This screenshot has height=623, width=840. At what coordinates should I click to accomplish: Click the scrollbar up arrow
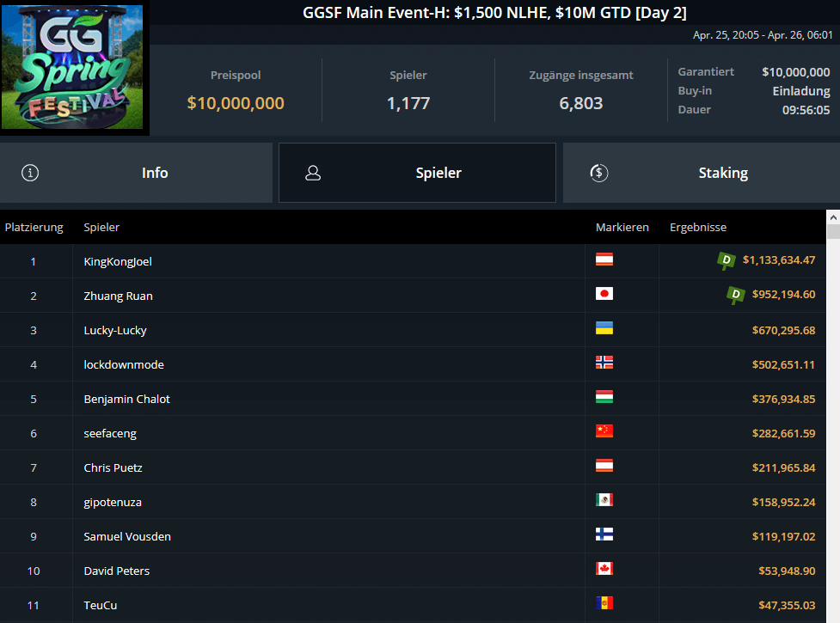[832, 216]
